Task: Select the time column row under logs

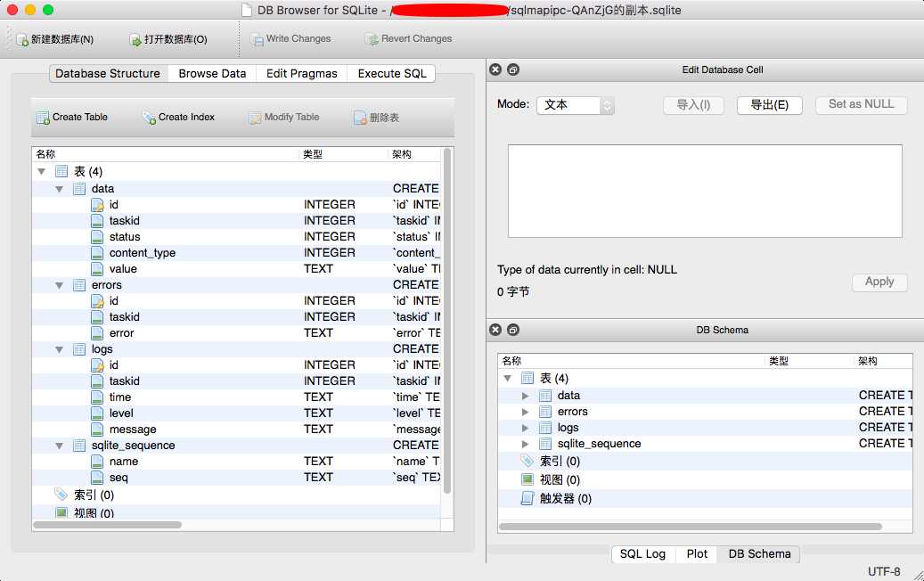Action: [x=236, y=397]
